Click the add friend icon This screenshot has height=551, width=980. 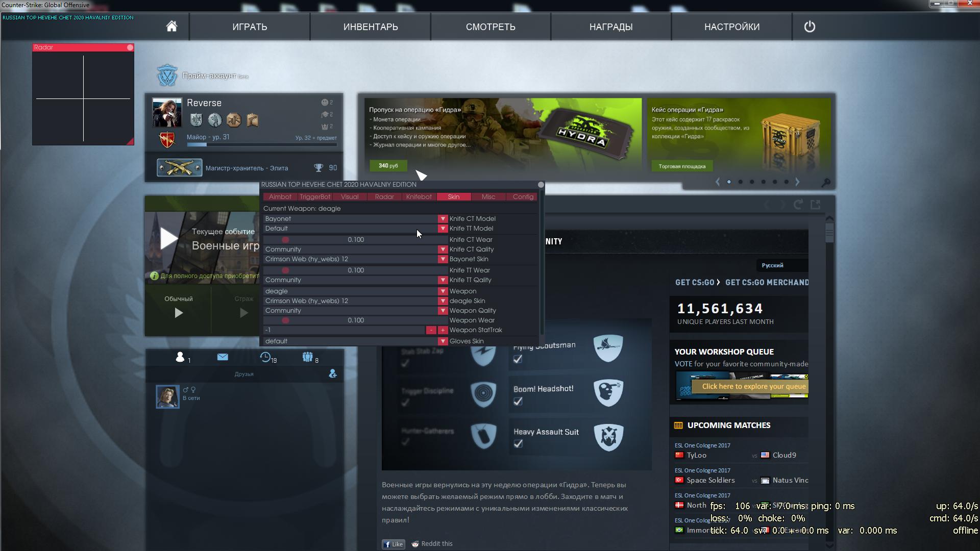click(x=333, y=374)
